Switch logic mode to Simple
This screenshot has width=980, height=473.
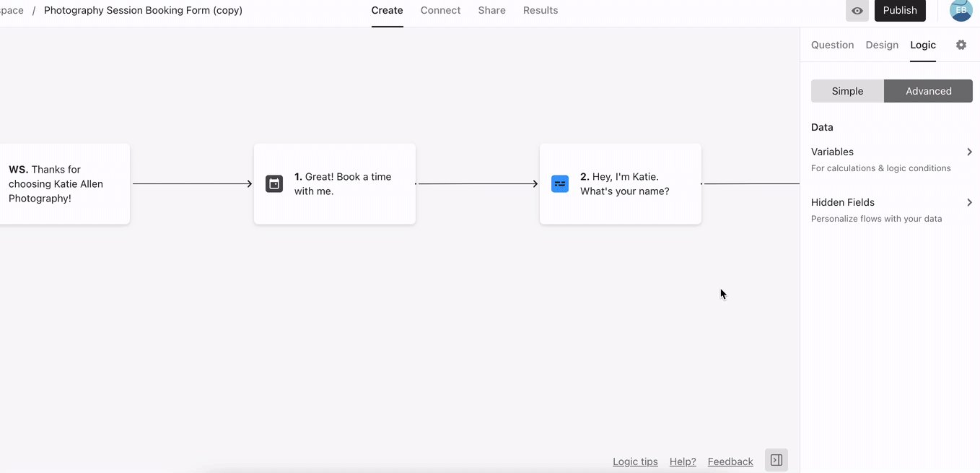(x=847, y=91)
